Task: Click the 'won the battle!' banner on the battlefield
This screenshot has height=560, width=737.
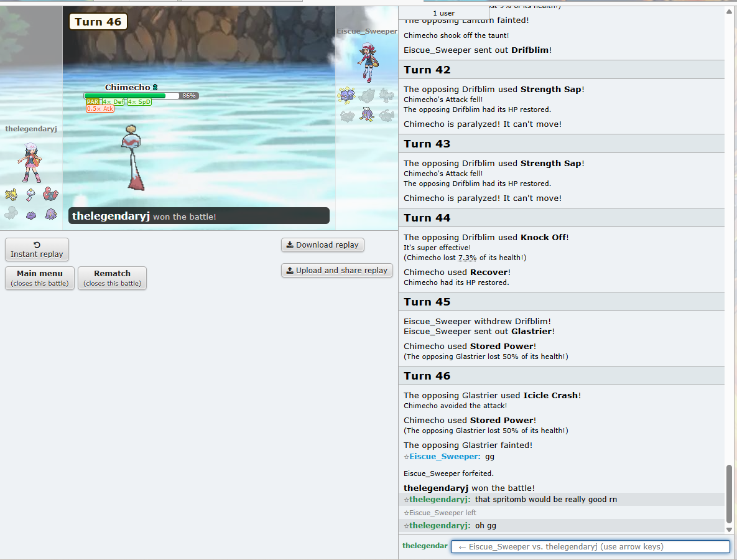Action: coord(199,216)
